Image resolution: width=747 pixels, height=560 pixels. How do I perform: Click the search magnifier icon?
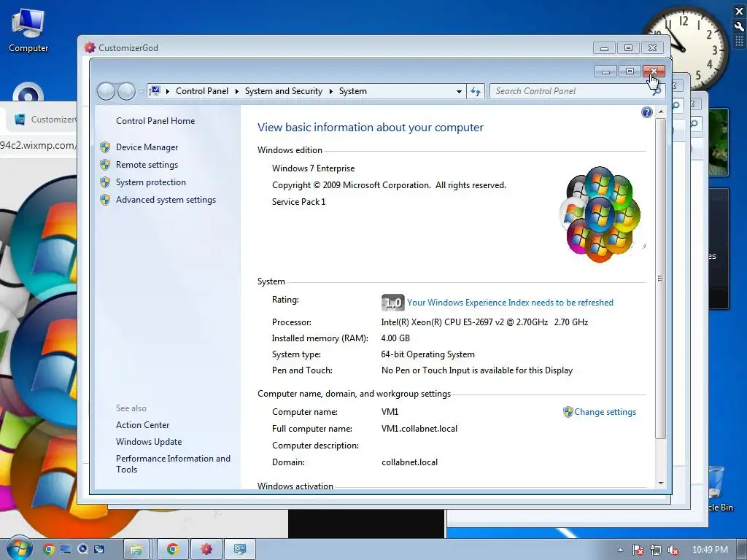[x=657, y=91]
